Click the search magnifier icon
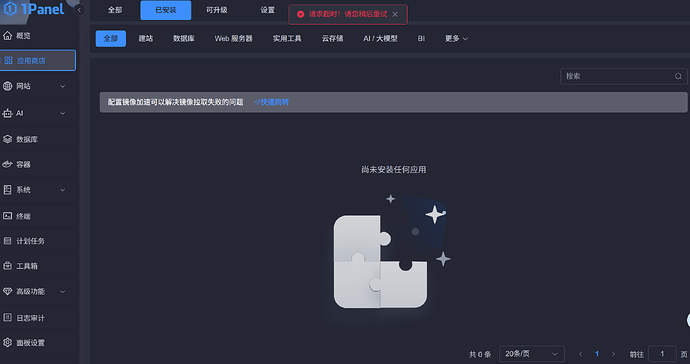The height and width of the screenshot is (364, 690). point(678,76)
